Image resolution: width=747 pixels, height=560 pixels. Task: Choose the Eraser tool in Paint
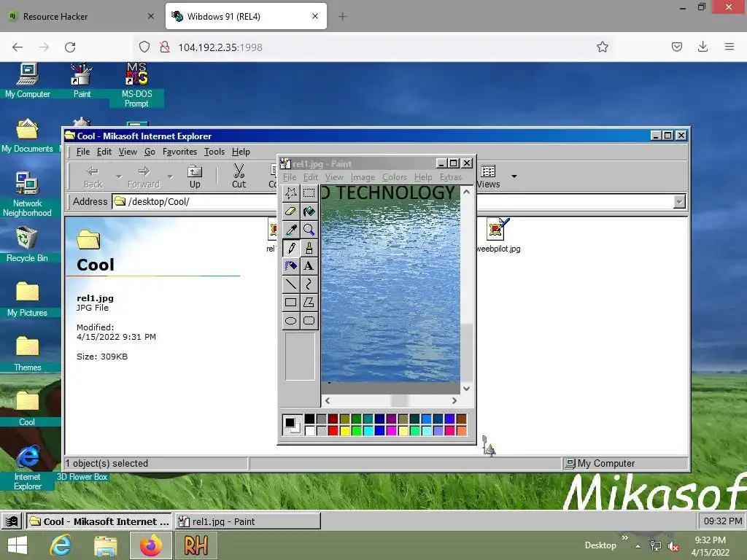(x=290, y=211)
